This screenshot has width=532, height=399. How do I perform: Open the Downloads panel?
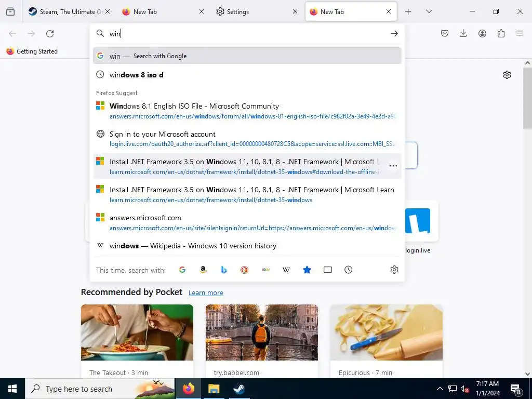[x=463, y=33]
